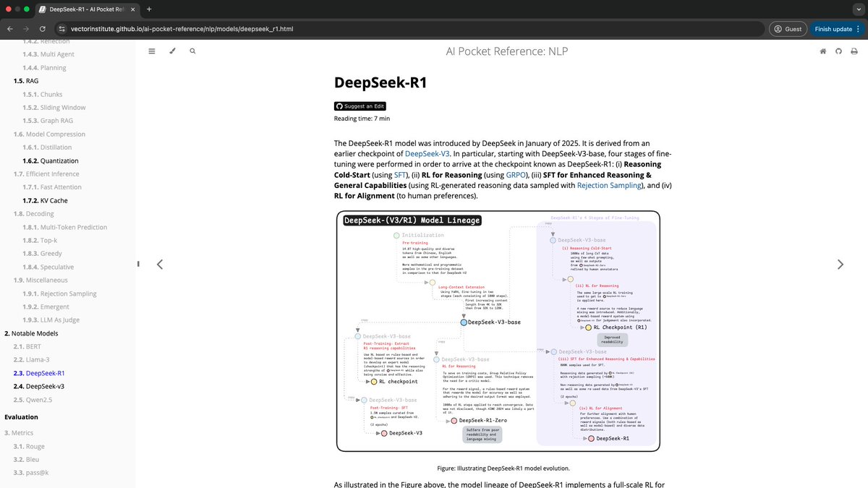Screen dimensions: 868x488
Task: Open sidebar item 1.6.2. Quantization
Action: point(51,160)
